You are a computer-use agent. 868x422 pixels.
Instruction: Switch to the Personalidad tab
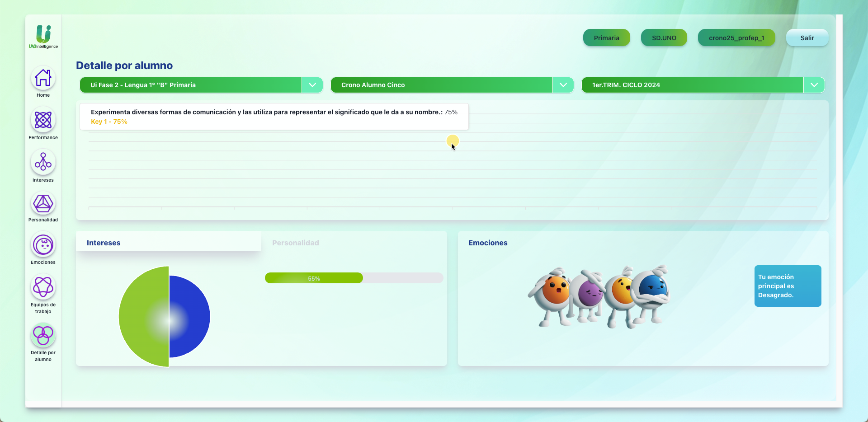pos(295,243)
